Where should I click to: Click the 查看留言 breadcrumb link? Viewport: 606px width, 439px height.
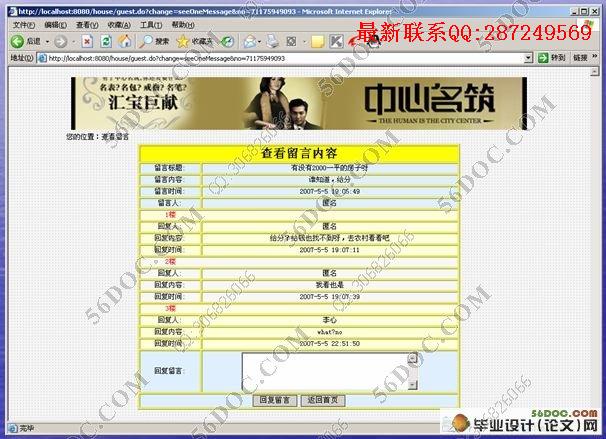(x=115, y=136)
